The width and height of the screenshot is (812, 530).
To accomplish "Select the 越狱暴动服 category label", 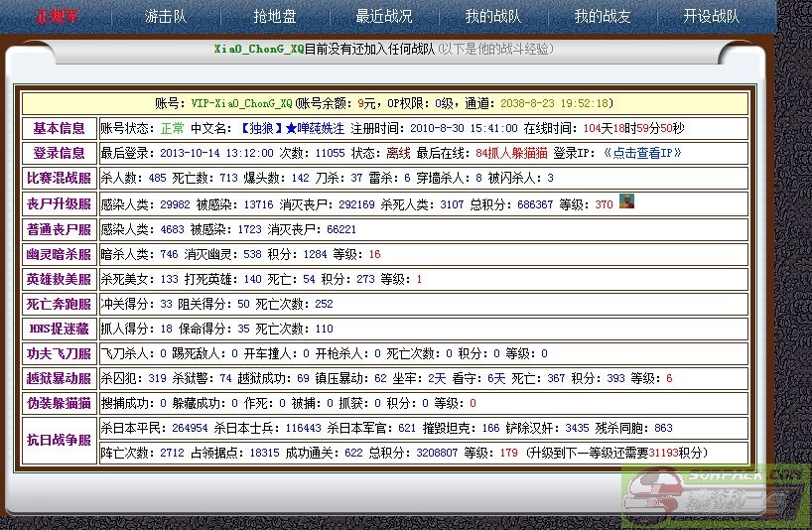I will pyautogui.click(x=60, y=378).
